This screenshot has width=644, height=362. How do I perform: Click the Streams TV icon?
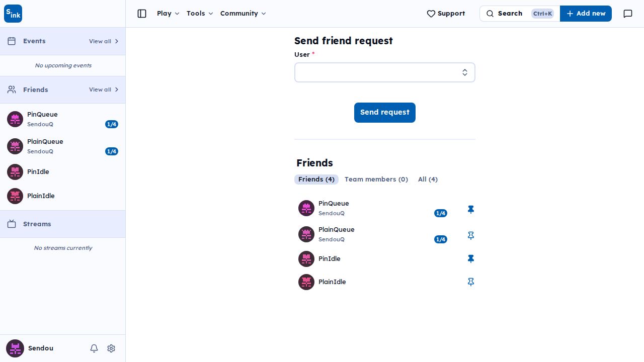pos(12,224)
